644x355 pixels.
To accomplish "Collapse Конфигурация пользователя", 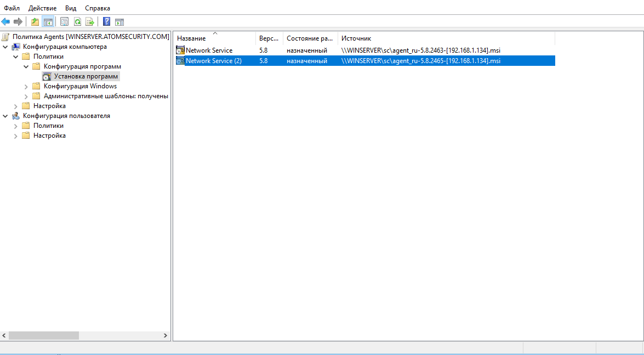I will [6, 115].
